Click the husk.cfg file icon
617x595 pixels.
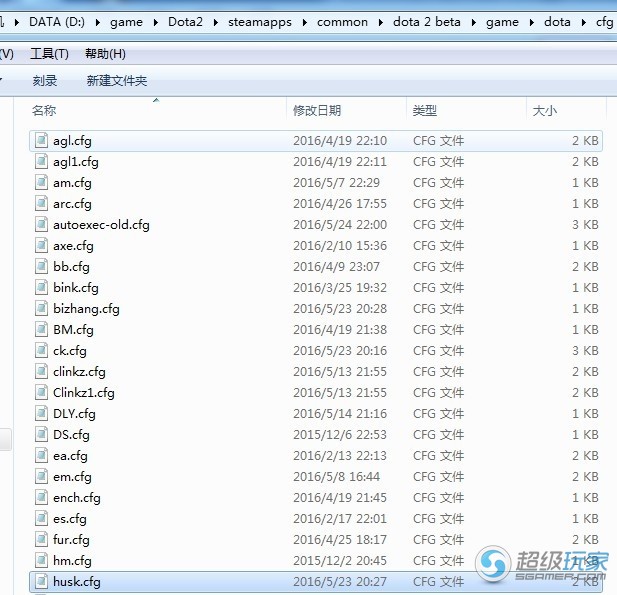click(x=41, y=581)
